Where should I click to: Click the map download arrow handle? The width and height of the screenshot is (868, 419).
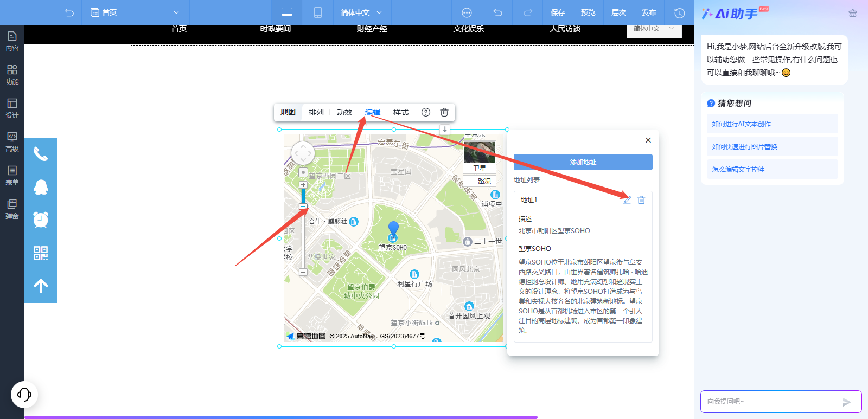(x=445, y=130)
